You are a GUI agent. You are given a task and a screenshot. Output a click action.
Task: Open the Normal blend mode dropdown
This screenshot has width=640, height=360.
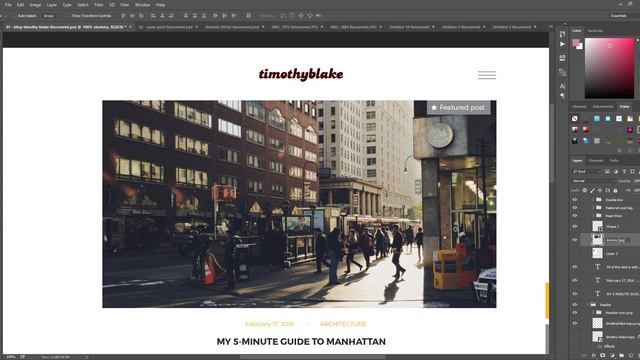pyautogui.click(x=593, y=181)
